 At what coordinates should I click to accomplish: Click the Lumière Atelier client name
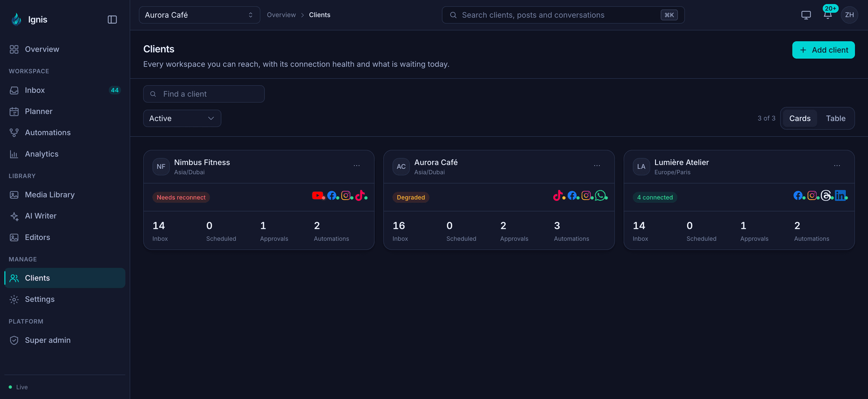681,162
